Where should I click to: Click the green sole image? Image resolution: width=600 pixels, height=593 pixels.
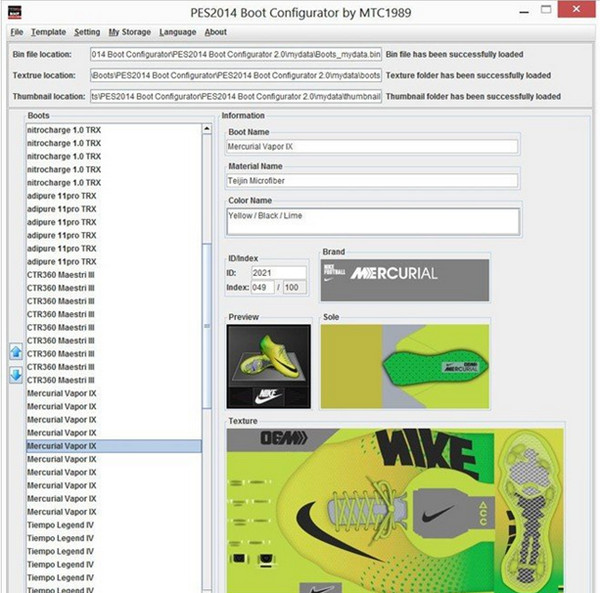405,366
